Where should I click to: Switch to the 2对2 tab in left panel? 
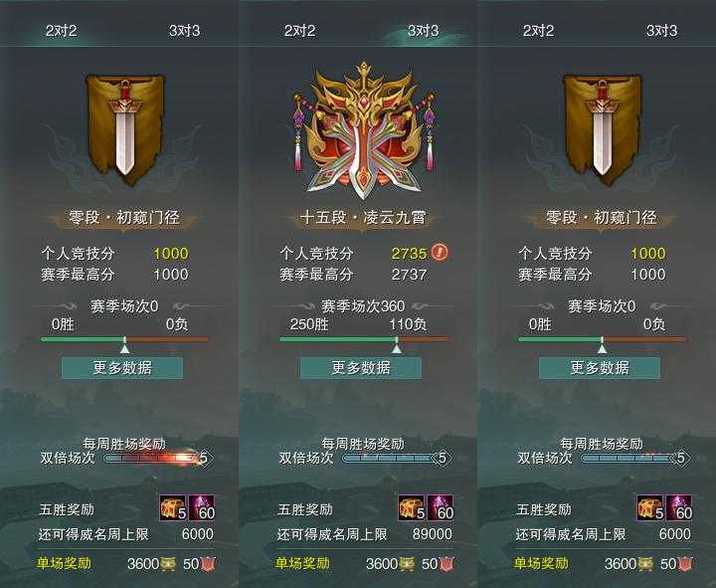[62, 31]
